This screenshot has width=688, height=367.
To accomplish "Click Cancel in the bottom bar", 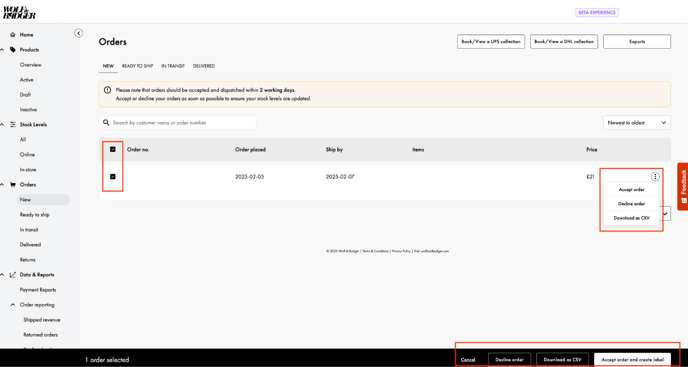I will [468, 360].
